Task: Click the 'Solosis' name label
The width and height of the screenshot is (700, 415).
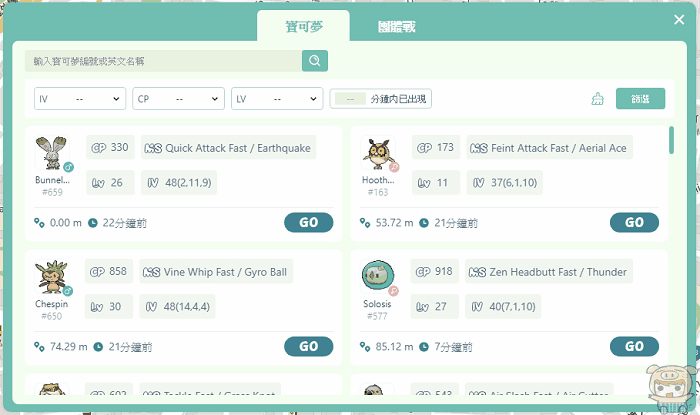Action: tap(377, 304)
